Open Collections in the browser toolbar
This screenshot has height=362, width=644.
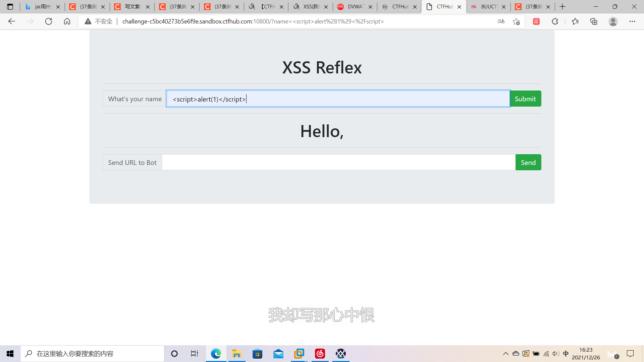[594, 21]
